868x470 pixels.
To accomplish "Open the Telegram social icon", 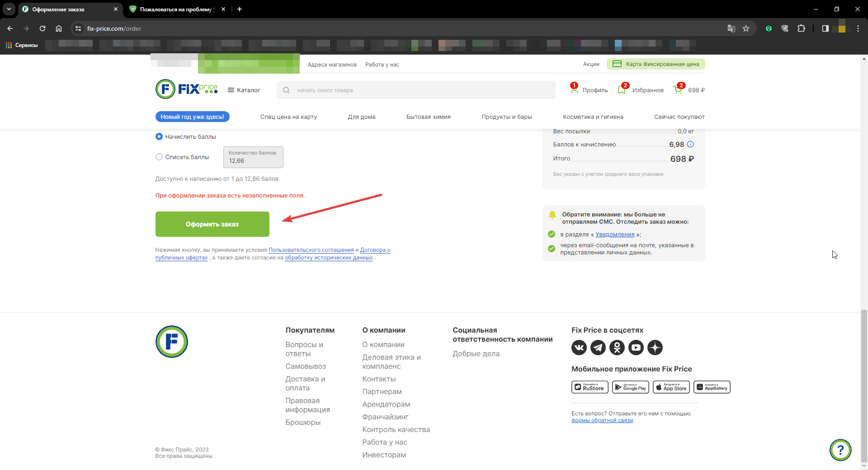I will click(598, 348).
